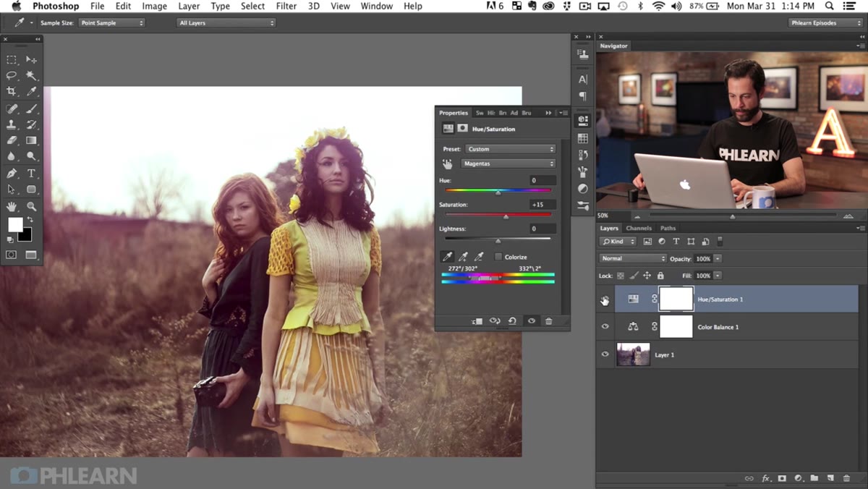Open the Magentas color range dropdown
The image size is (868, 489).
508,164
